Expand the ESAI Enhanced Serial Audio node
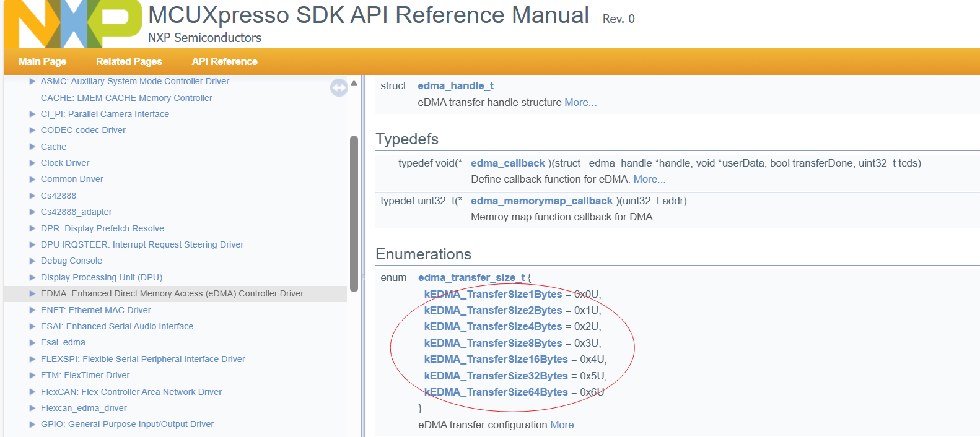Screen dimensions: 980x437 tap(32, 326)
